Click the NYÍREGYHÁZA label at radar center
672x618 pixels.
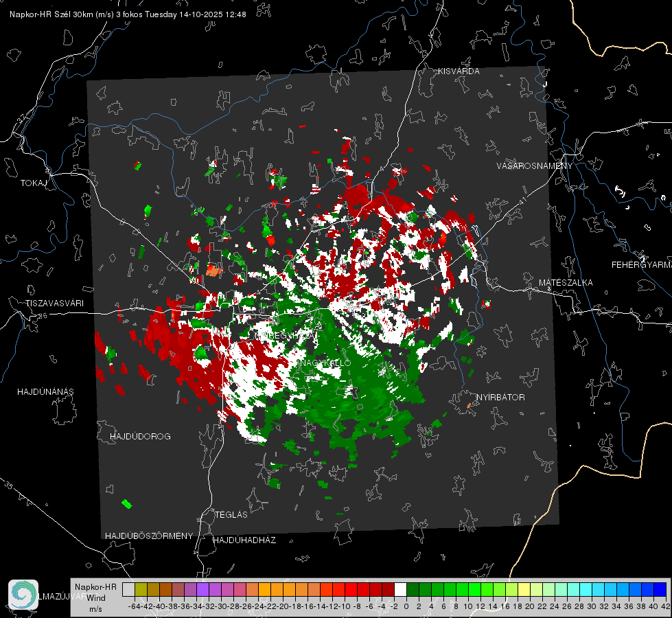(285, 336)
